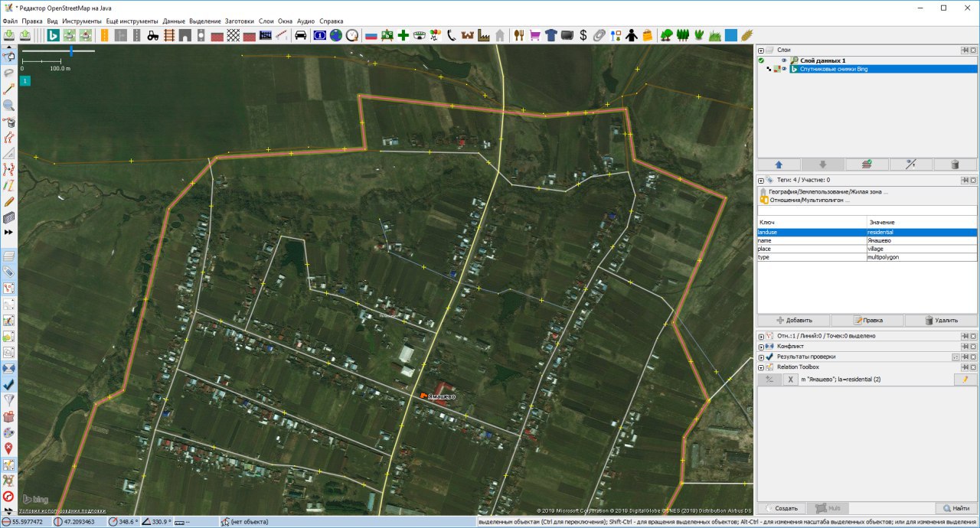Select the dollar sign finance preset
The image size is (980, 528).
click(583, 35)
